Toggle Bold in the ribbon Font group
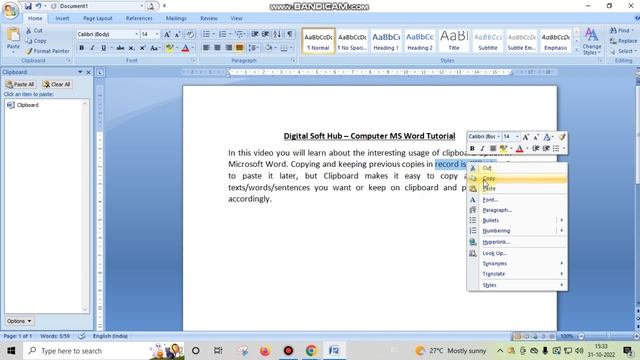Viewport: 640px width, 360px height. click(x=82, y=48)
